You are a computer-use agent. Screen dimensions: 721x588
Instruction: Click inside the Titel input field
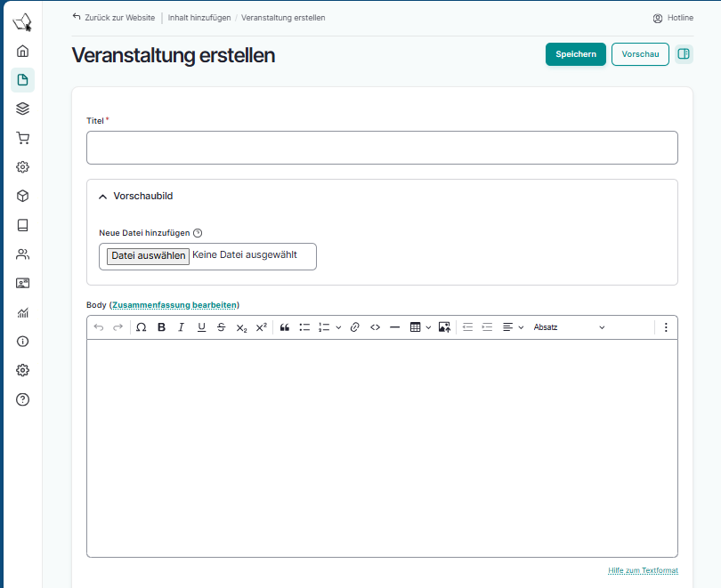coord(382,148)
